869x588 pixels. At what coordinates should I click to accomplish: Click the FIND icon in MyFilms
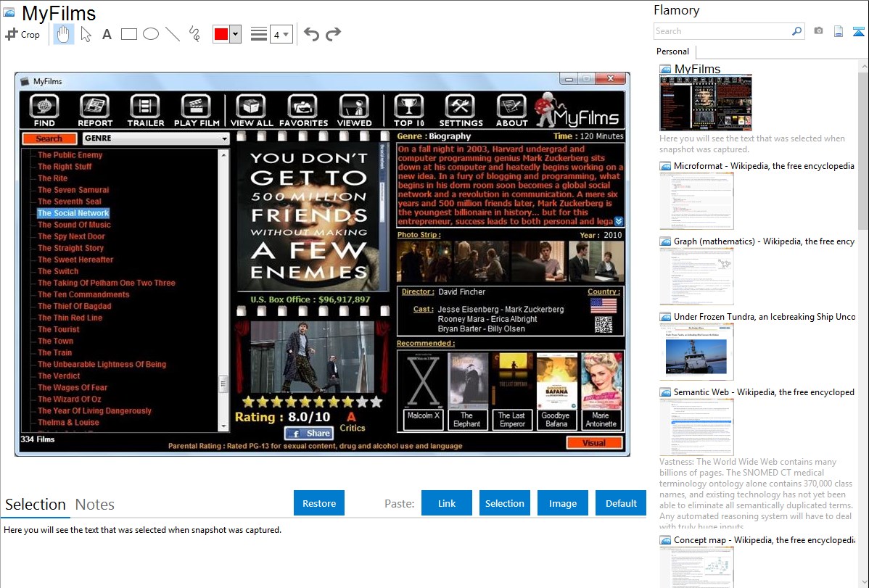tap(44, 110)
